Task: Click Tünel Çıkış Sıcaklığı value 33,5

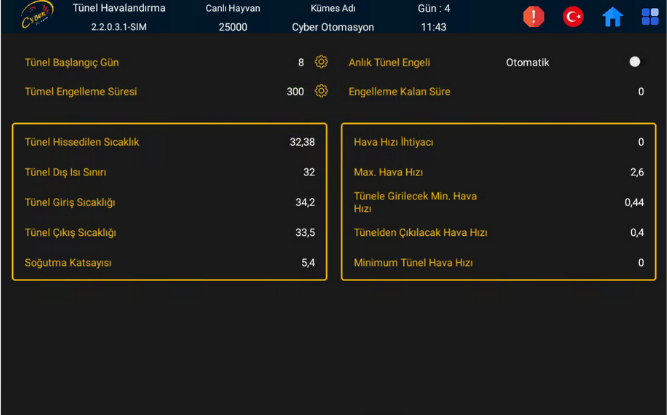Action: [305, 233]
